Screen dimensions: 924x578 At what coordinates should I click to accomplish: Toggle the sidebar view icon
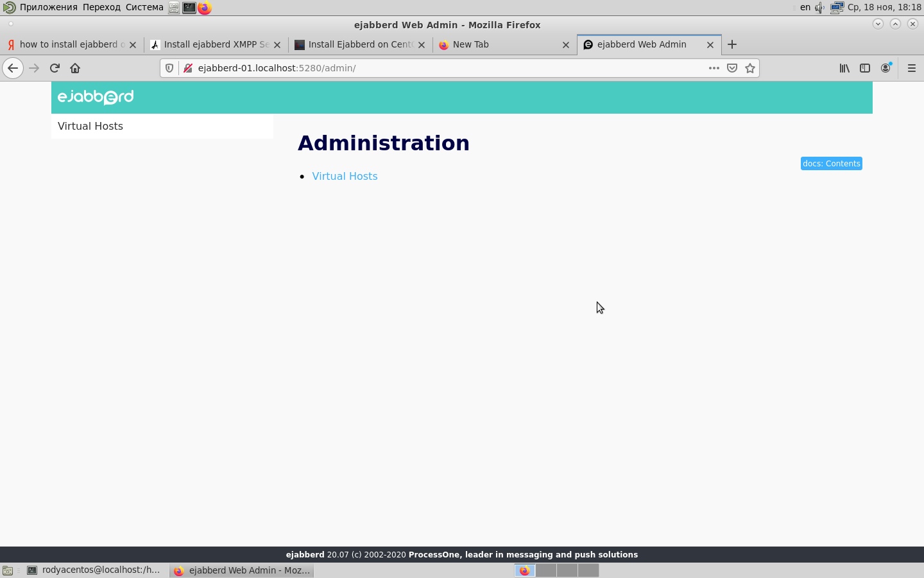click(865, 68)
